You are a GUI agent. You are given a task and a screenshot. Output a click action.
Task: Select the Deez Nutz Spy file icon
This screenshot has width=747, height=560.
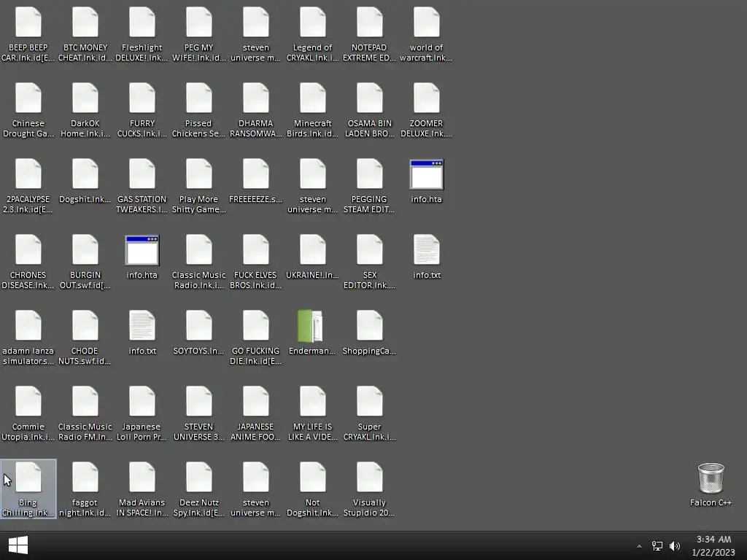tap(198, 477)
